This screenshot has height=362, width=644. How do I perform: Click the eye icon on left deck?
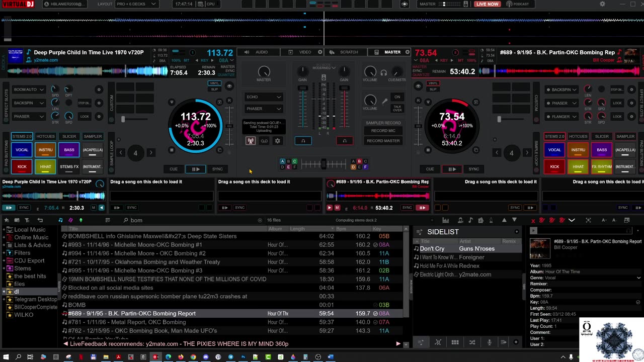click(x=229, y=86)
